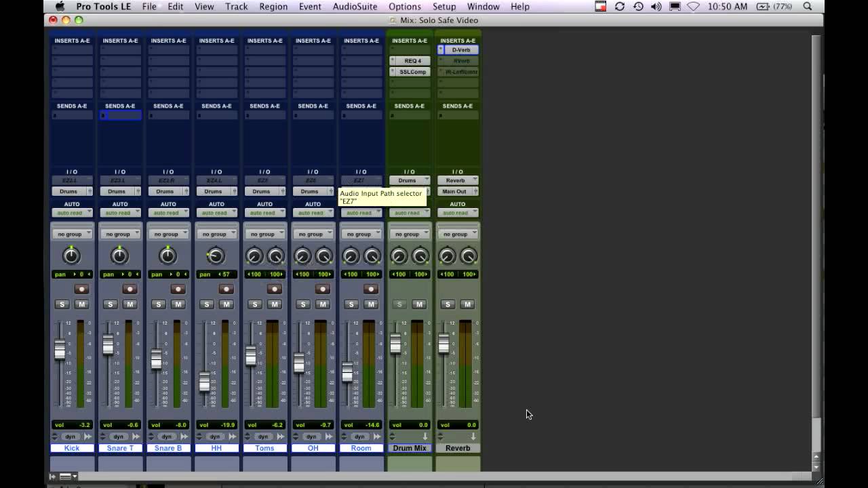
Task: Open the Reverb track automation mode selector
Action: pyautogui.click(x=456, y=213)
